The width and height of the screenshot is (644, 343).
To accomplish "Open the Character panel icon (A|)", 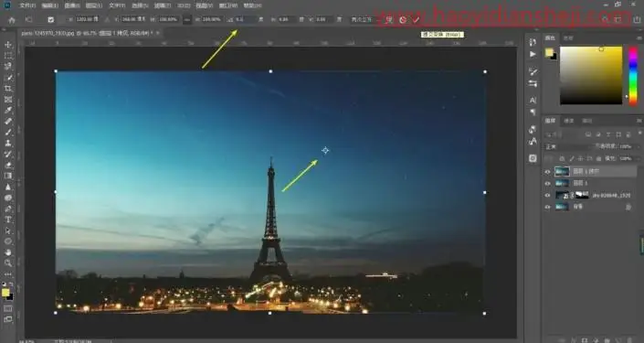I will (533, 100).
